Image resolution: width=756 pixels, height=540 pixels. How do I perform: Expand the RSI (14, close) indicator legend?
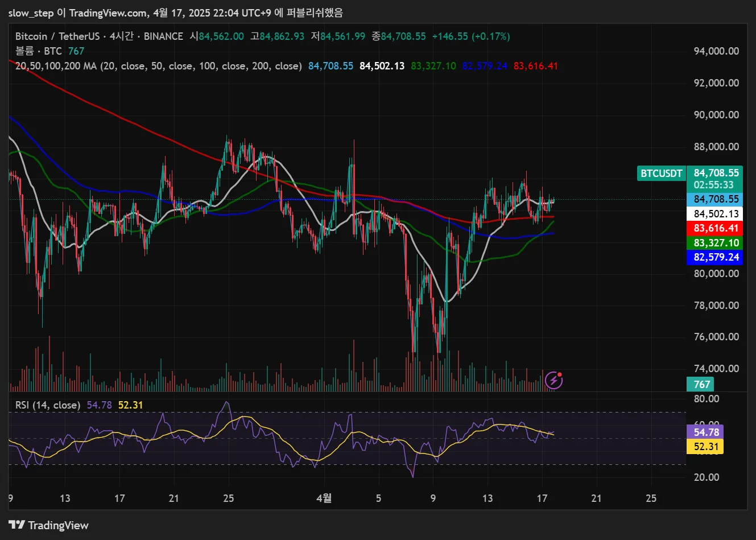tap(47, 405)
